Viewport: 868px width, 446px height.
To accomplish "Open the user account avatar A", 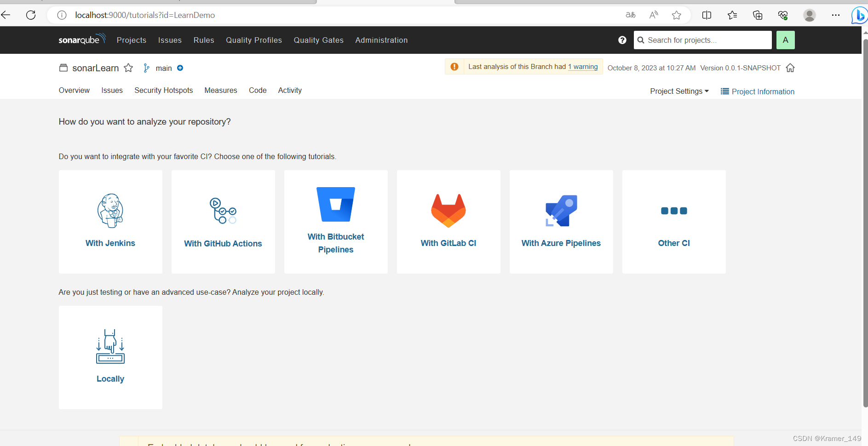I will click(x=785, y=40).
